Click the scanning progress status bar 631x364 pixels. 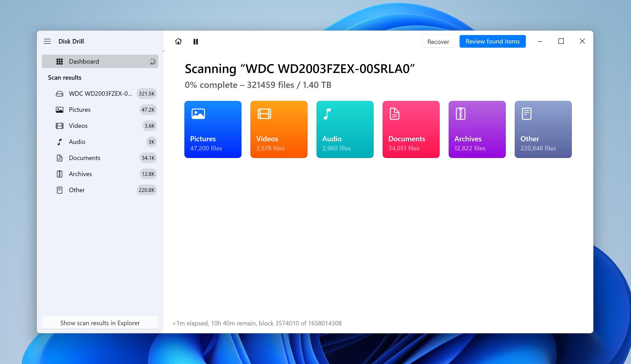[x=256, y=323]
